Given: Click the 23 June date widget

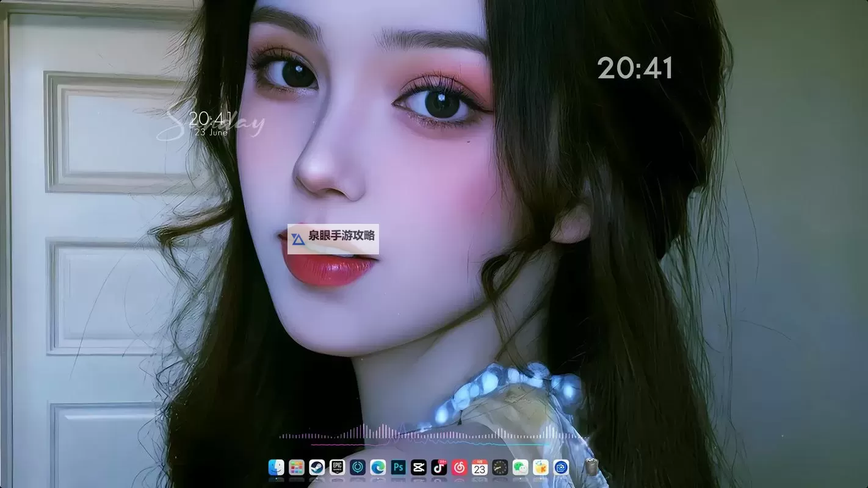Looking at the screenshot, I should (211, 132).
